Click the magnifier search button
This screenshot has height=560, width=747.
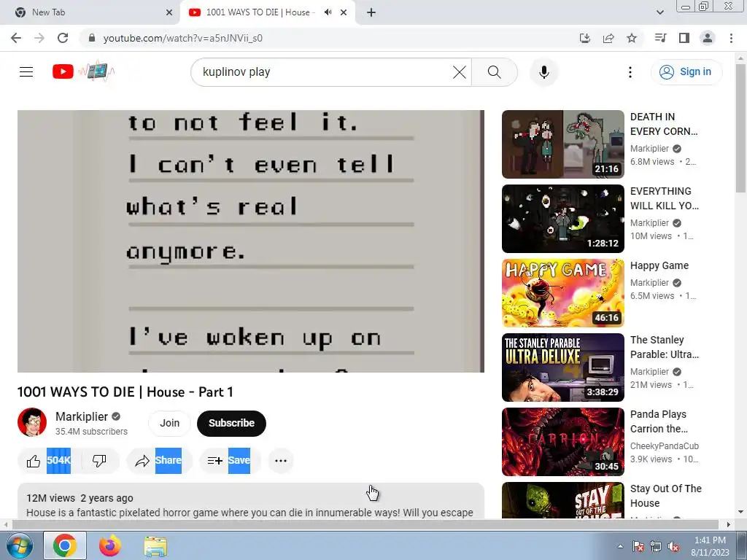pyautogui.click(x=495, y=72)
